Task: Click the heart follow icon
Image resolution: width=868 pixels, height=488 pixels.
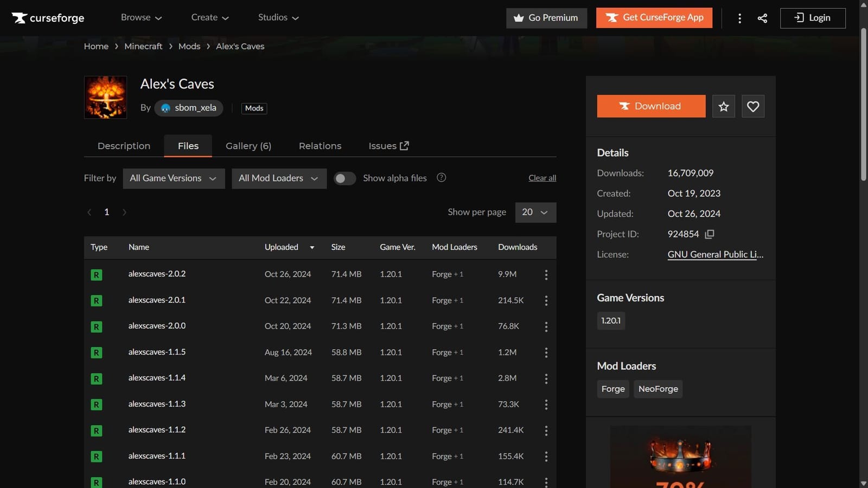Action: pos(753,106)
